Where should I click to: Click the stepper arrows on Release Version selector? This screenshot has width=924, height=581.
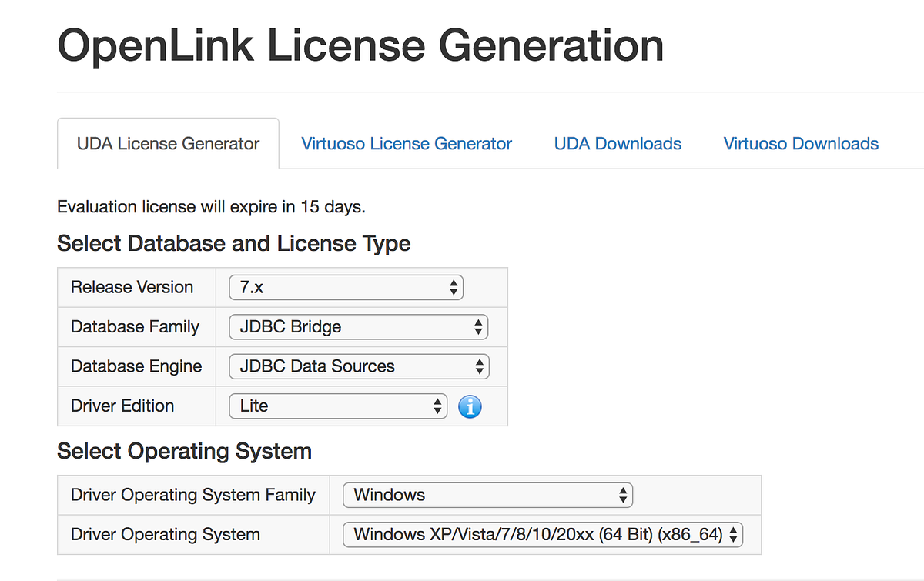(455, 286)
